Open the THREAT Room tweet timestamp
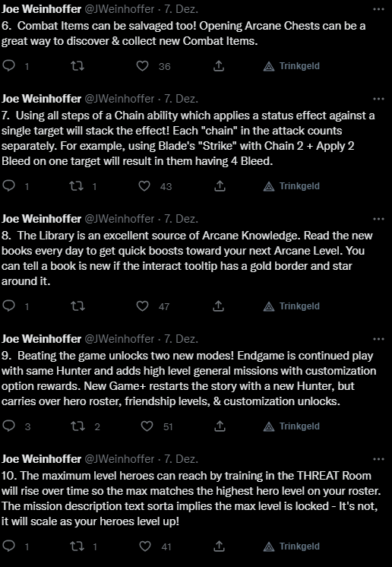 point(181,459)
